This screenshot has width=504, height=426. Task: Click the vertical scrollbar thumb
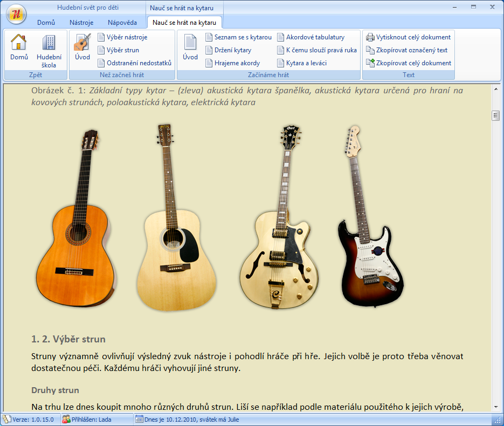click(496, 115)
